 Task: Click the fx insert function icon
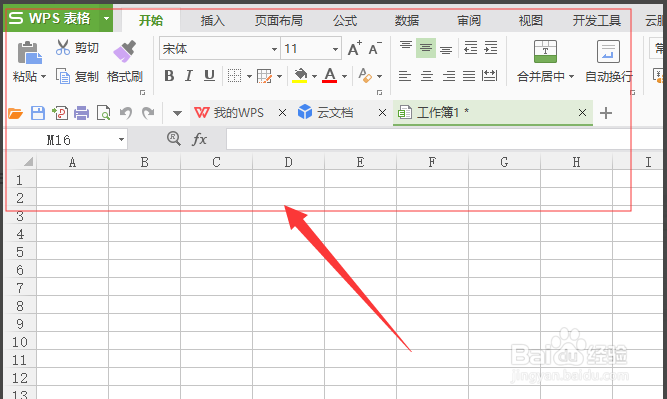200,139
